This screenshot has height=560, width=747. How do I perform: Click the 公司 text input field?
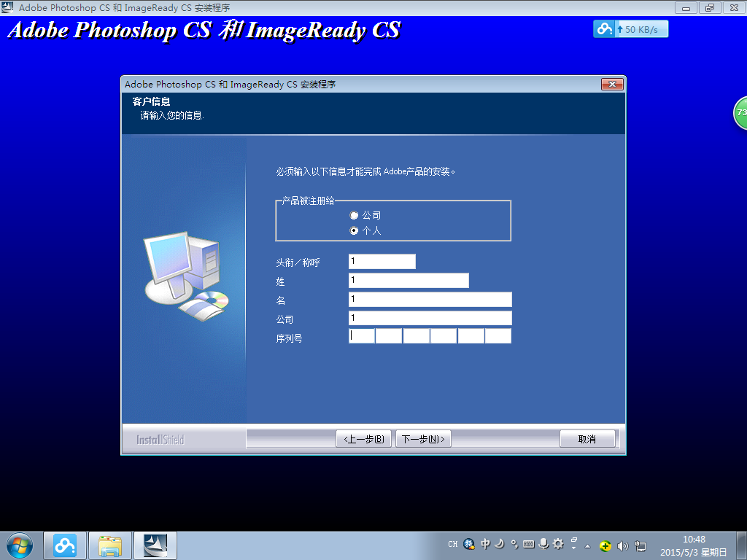[430, 318]
